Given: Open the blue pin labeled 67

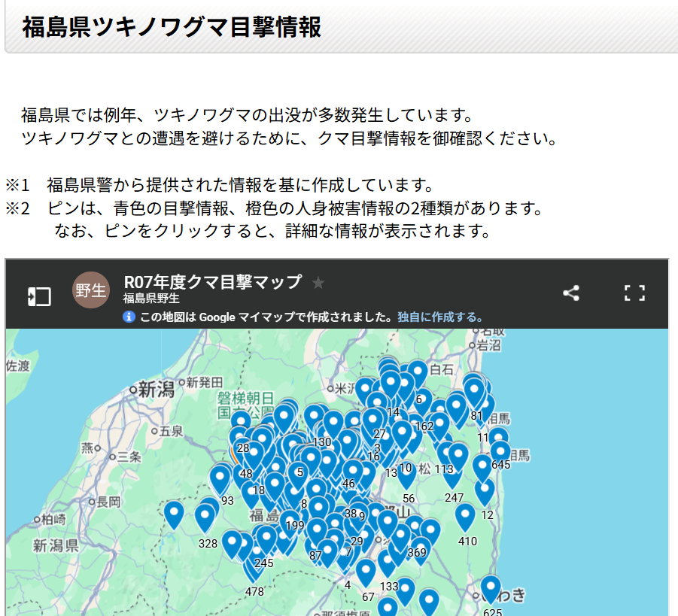Looking at the screenshot, I should (366, 572).
